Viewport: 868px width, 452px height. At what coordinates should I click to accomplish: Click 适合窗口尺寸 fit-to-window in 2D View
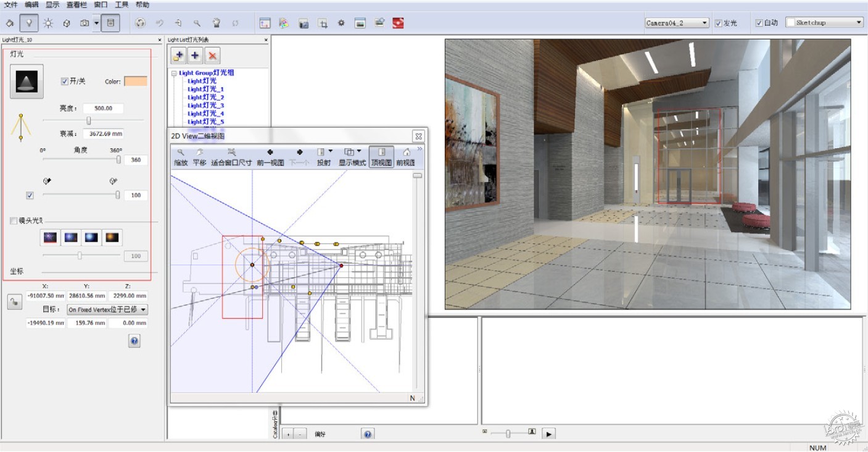click(x=231, y=158)
